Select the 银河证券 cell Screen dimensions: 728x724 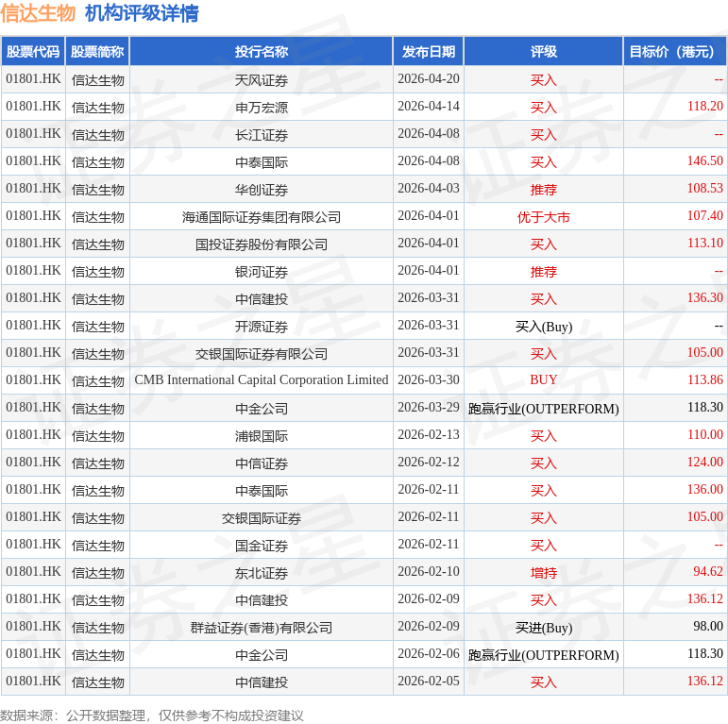[x=262, y=272]
